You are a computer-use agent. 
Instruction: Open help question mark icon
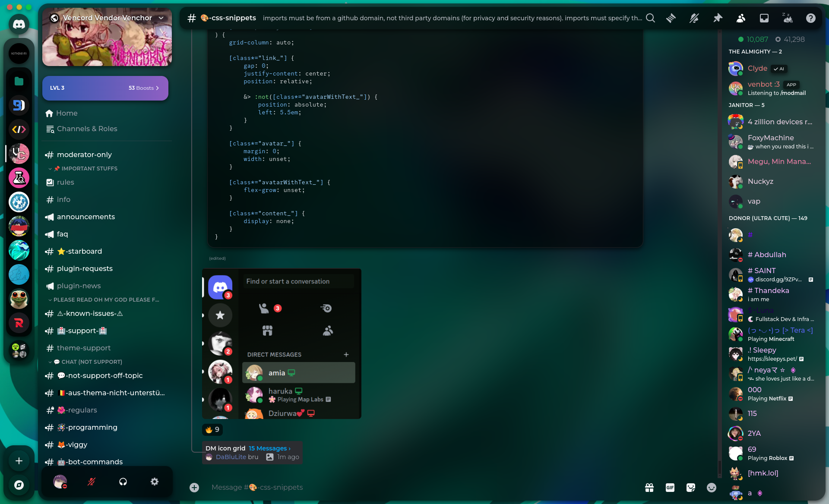pyautogui.click(x=811, y=18)
